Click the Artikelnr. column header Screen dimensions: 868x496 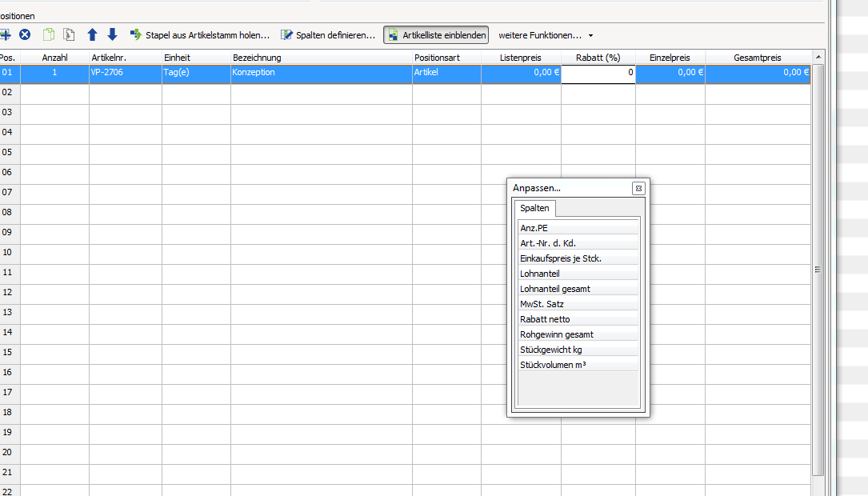tap(126, 58)
